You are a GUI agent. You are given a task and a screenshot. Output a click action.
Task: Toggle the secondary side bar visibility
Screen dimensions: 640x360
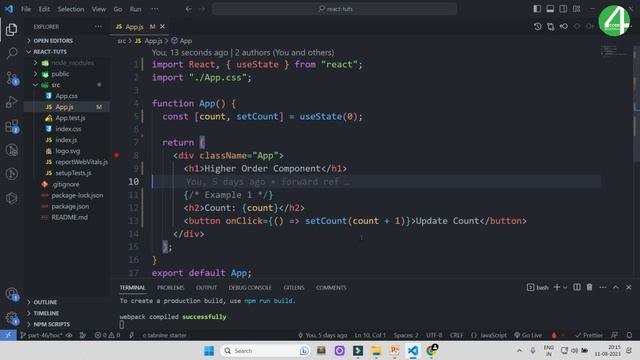coord(563,9)
